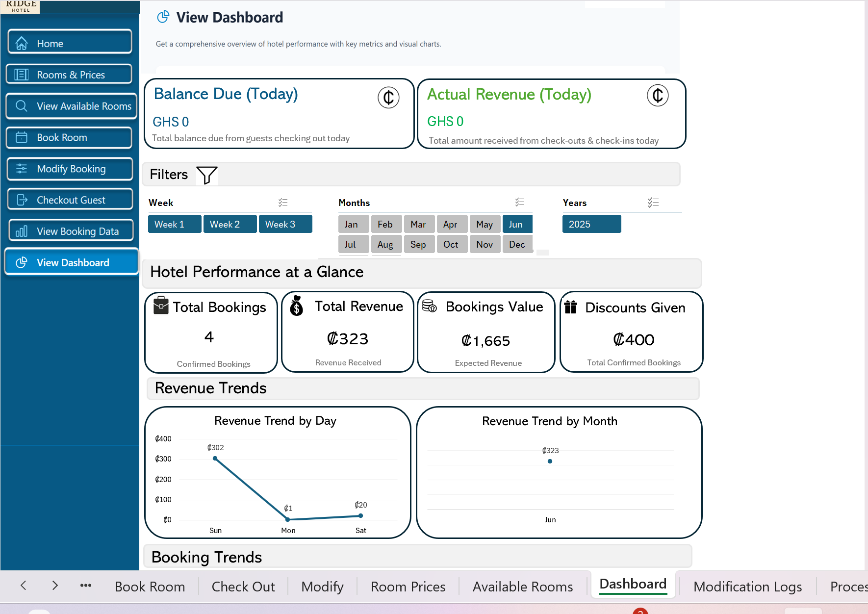Click the house icon beside Home
The width and height of the screenshot is (868, 614).
tap(22, 43)
